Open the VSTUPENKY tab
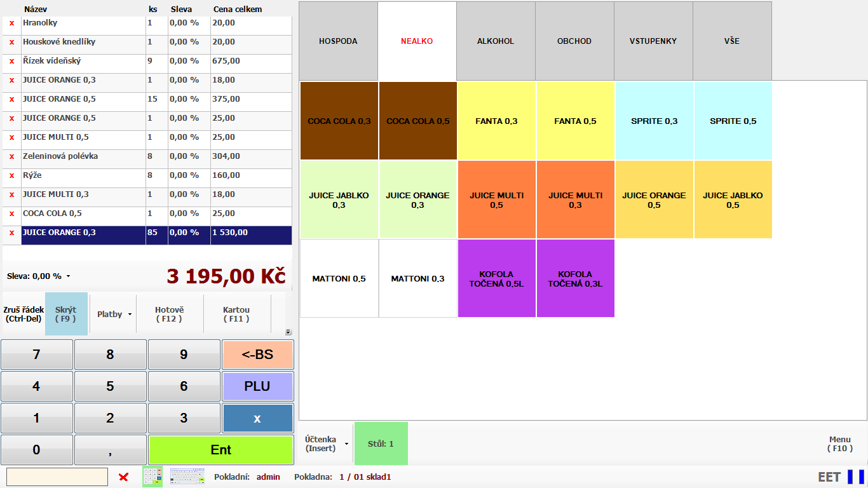This screenshot has height=488, width=868. [653, 41]
